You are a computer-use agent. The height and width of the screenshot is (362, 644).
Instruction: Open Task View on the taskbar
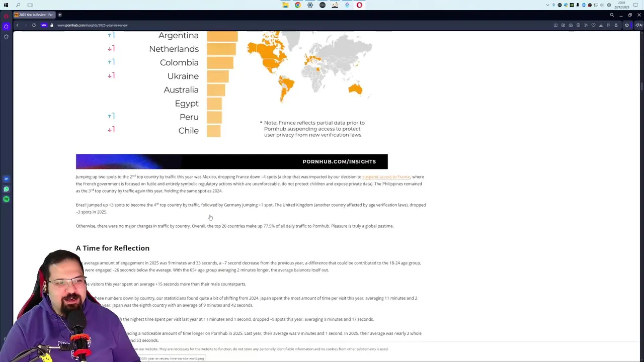tap(30, 5)
